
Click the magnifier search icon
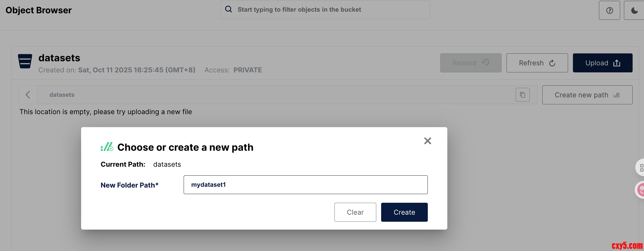229,9
